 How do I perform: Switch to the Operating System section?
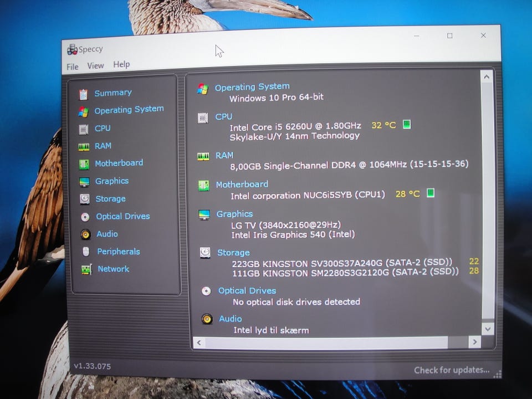(129, 110)
